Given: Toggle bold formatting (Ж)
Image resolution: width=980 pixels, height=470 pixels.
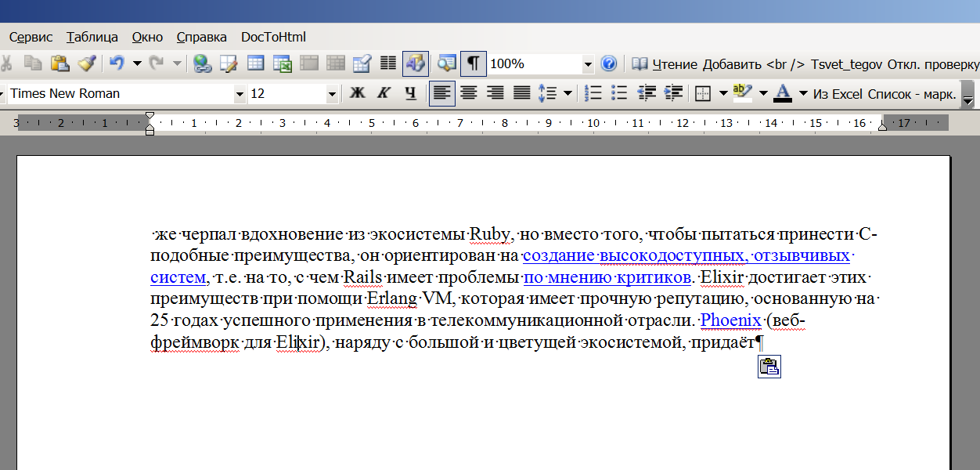Looking at the screenshot, I should (x=357, y=94).
